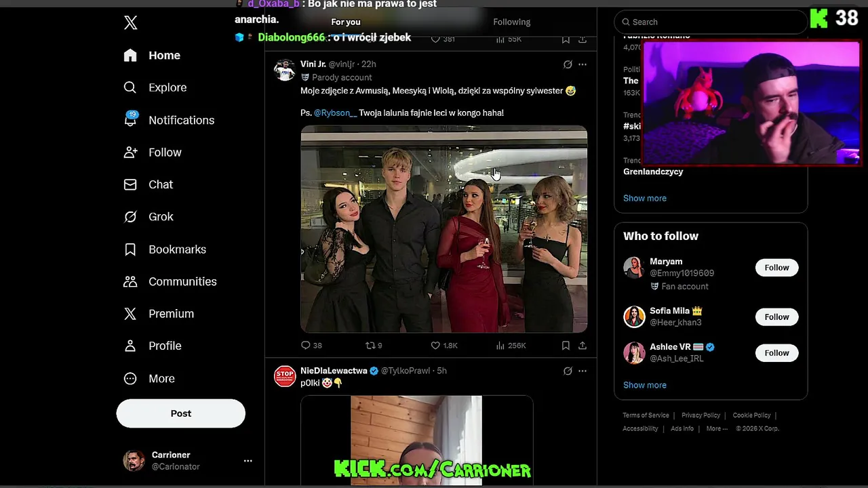Open more options on NieDlaLewactwa post
Viewport: 868px width, 488px height.
tap(583, 371)
